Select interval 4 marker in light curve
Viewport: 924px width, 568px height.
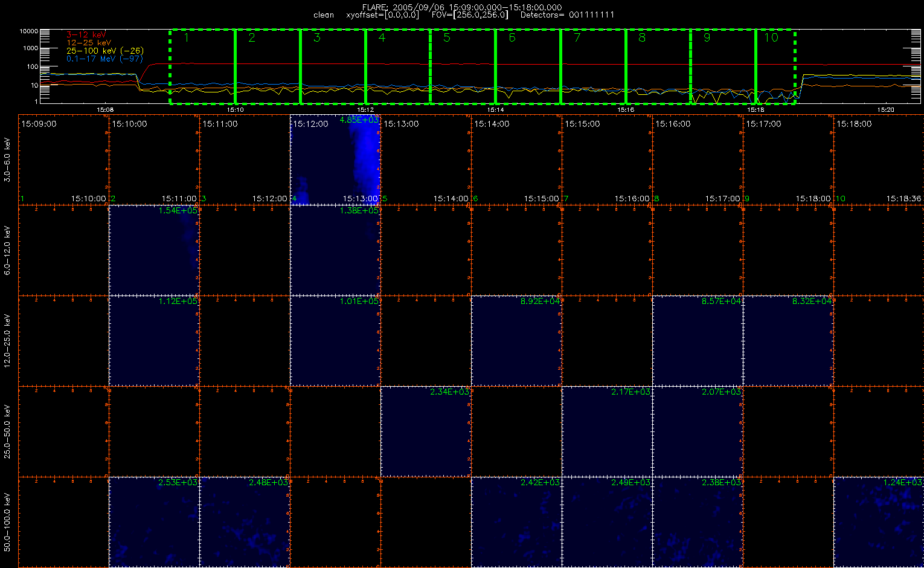382,37
